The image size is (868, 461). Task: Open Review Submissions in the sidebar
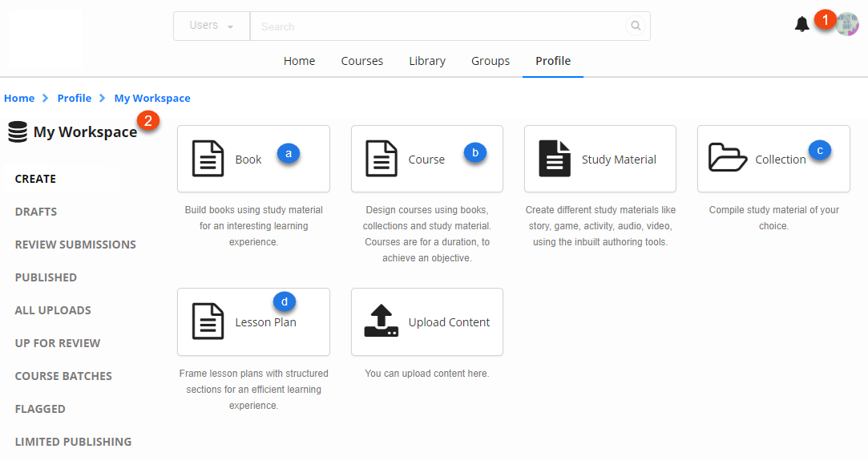pyautogui.click(x=75, y=245)
